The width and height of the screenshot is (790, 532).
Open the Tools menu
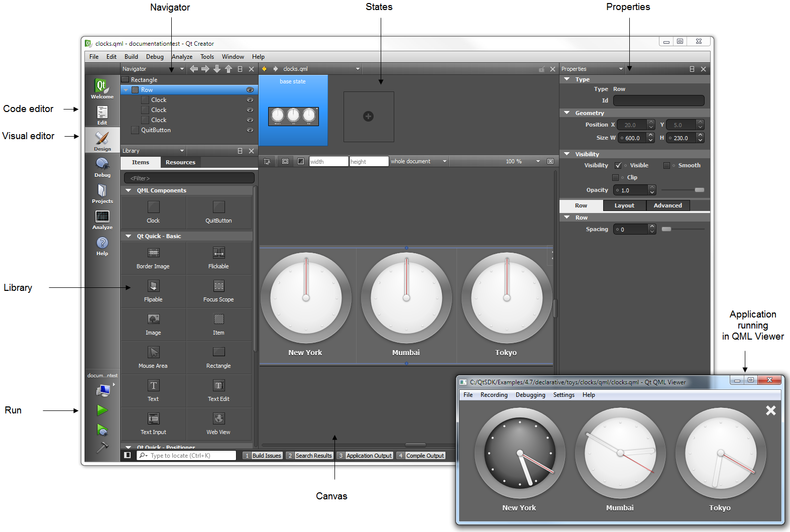[207, 57]
